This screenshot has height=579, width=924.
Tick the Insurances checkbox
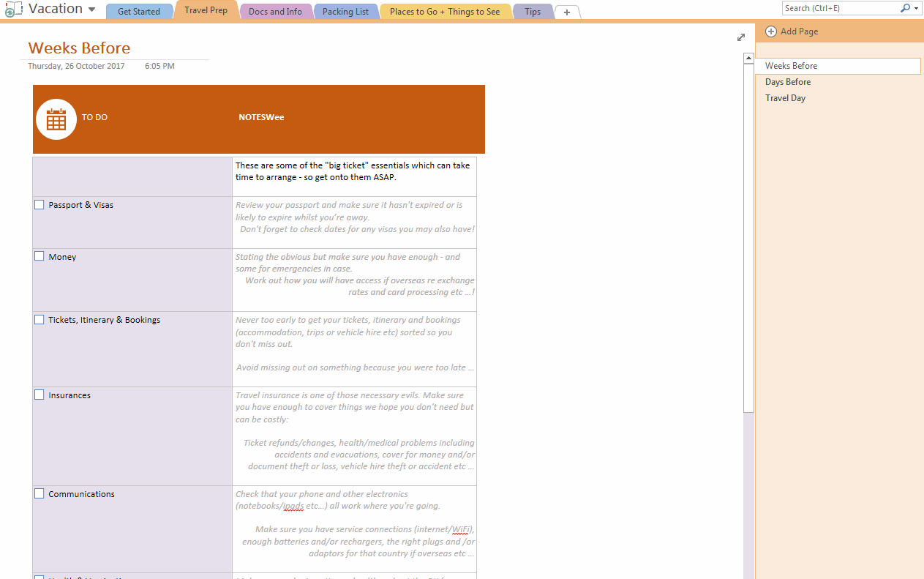[39, 395]
